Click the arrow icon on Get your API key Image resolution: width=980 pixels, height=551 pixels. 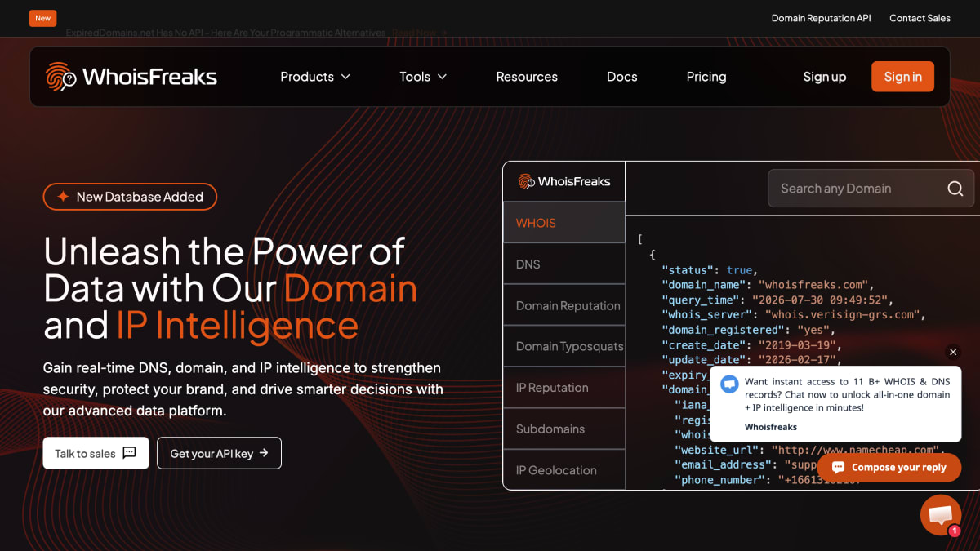264,453
